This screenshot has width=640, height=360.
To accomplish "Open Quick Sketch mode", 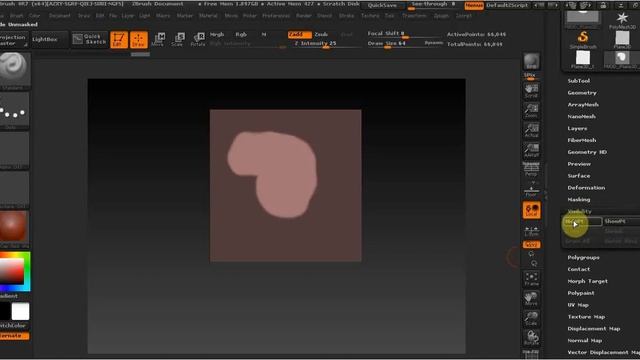I will [89, 39].
